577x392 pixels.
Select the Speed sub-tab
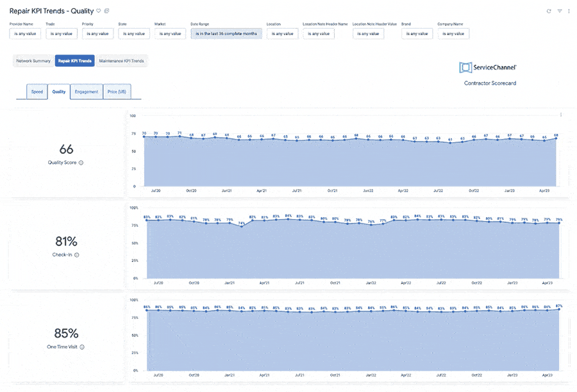tap(37, 92)
